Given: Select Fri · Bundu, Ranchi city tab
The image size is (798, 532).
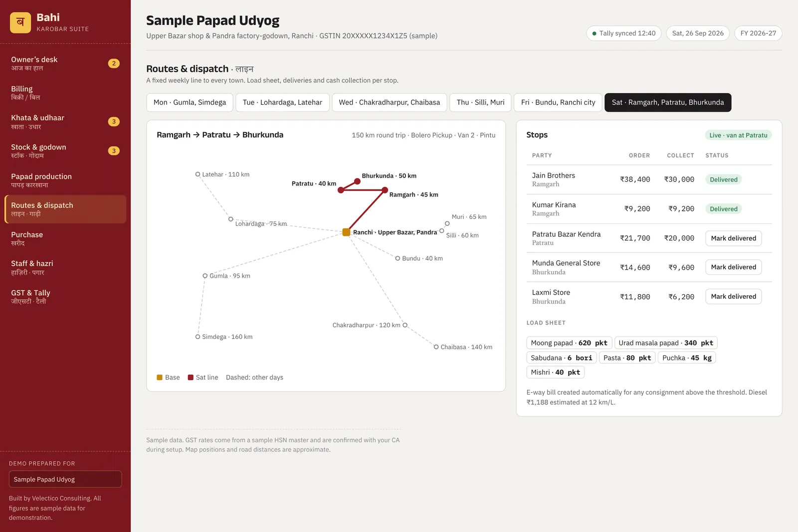Looking at the screenshot, I should point(558,102).
